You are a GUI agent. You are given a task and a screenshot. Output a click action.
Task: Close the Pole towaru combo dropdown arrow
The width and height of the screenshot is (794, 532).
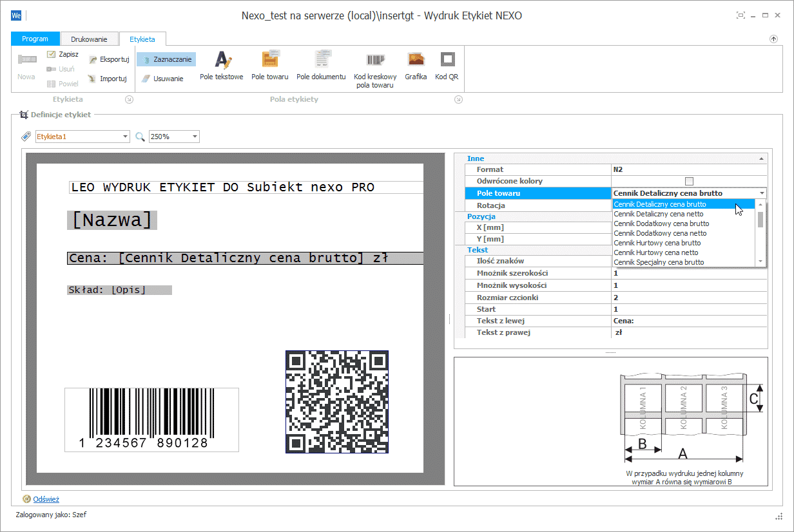coord(762,193)
